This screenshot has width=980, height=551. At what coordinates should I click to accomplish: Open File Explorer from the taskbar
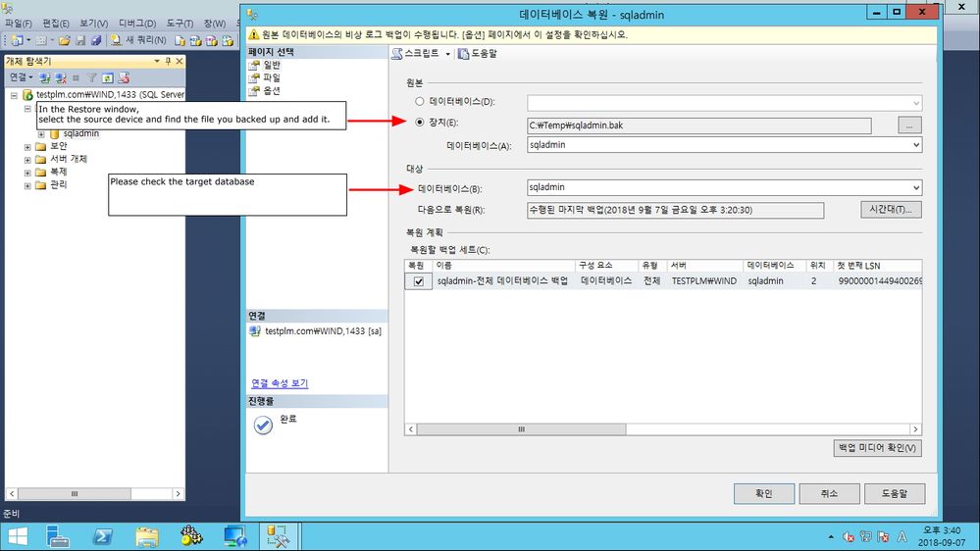(147, 536)
